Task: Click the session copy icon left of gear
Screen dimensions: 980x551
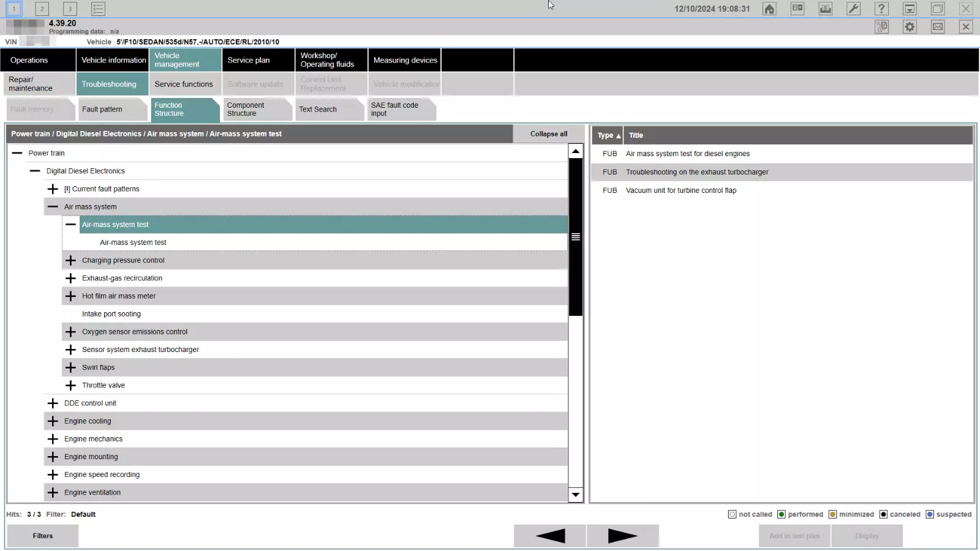Action: 881,27
